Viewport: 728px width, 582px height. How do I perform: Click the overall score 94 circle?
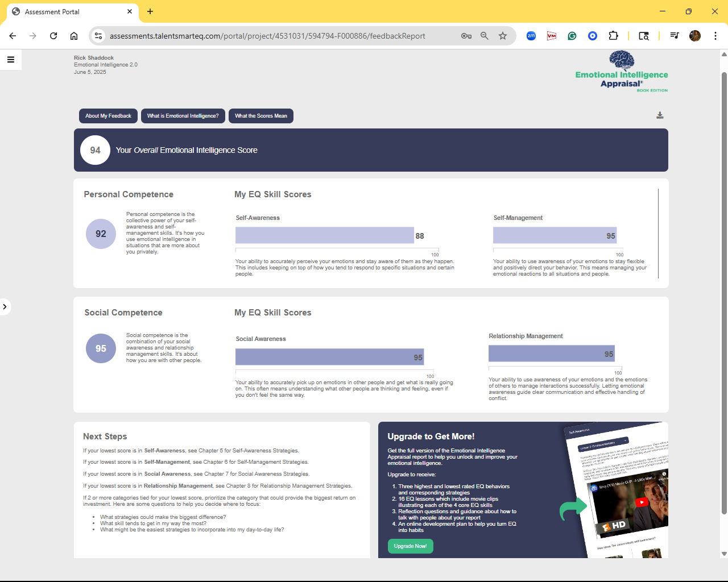(96, 150)
